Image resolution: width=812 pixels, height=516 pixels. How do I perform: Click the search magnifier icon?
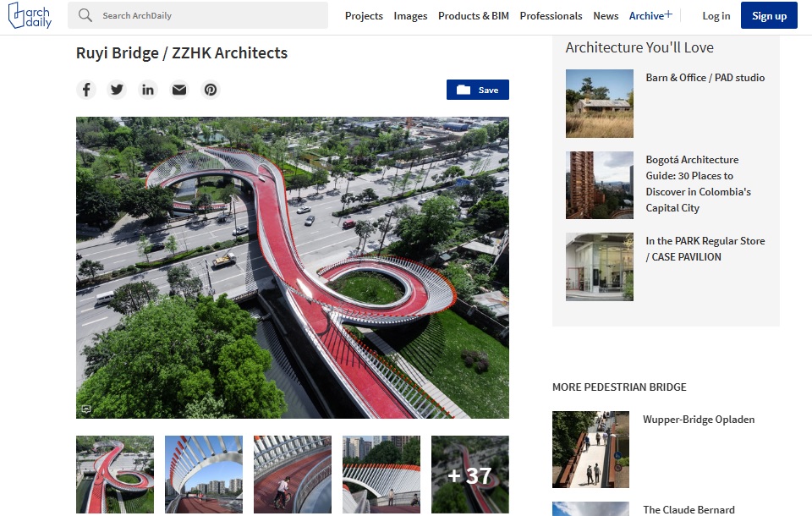click(x=85, y=15)
